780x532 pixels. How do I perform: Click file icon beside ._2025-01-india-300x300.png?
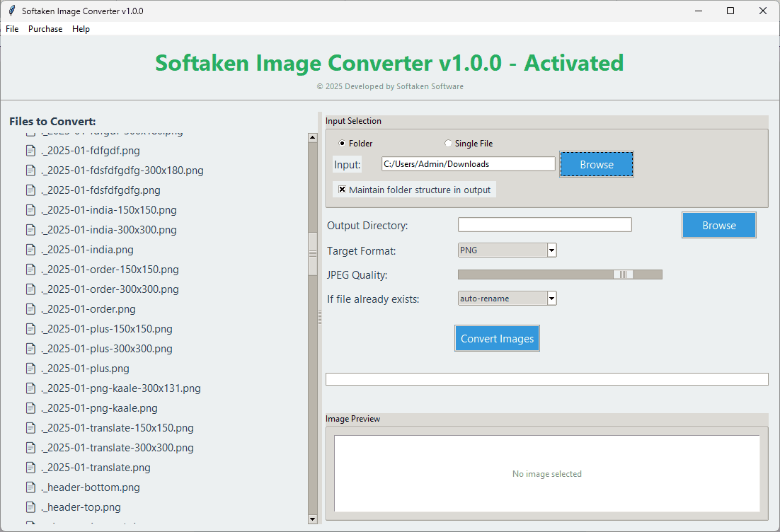tap(31, 230)
